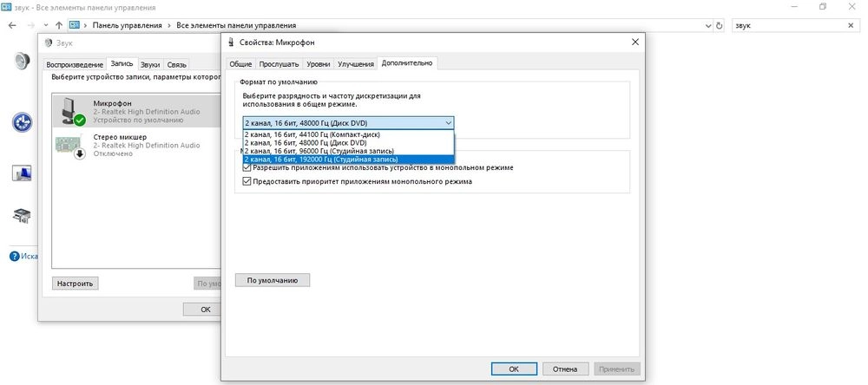Click the Up arrow navigation button
The width and height of the screenshot is (868, 385).
[x=58, y=26]
